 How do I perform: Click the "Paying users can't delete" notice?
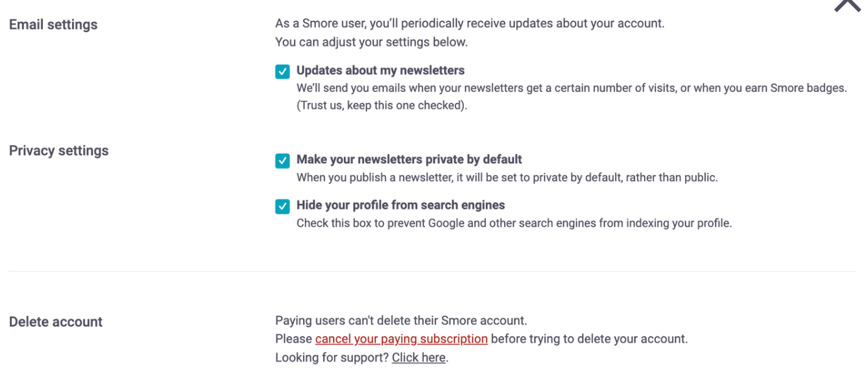click(401, 320)
